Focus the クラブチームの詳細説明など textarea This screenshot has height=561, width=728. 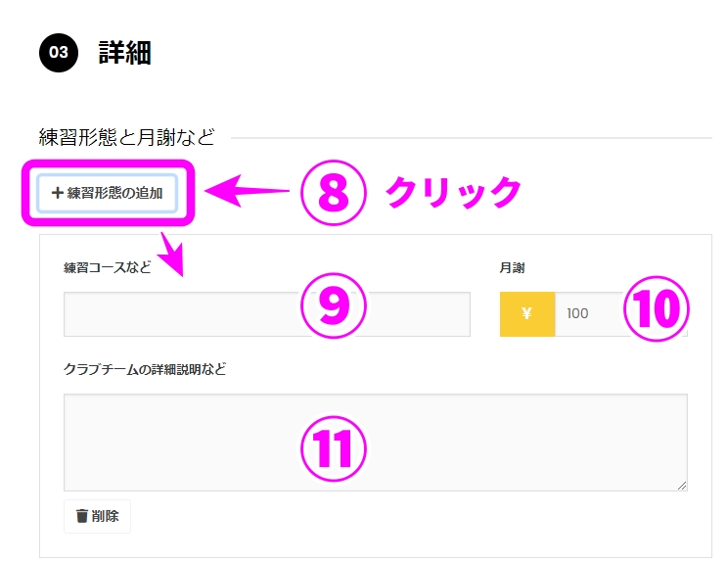coord(376,443)
